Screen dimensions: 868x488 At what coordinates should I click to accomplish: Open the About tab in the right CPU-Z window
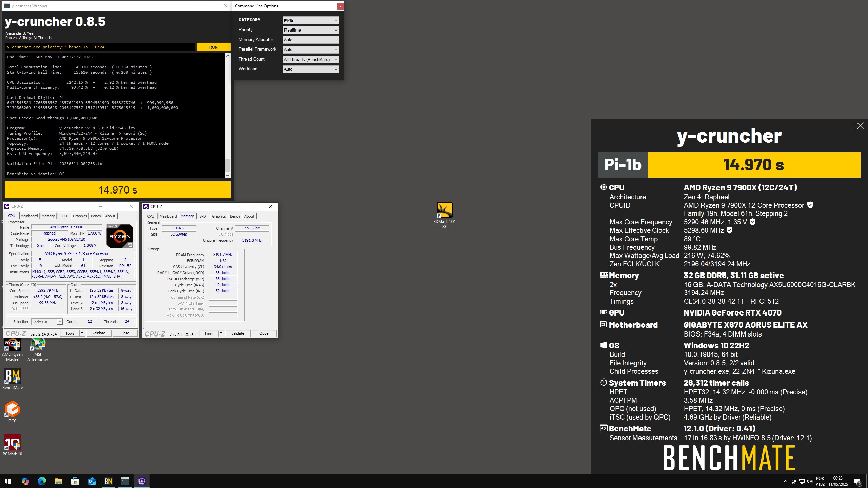(x=249, y=216)
